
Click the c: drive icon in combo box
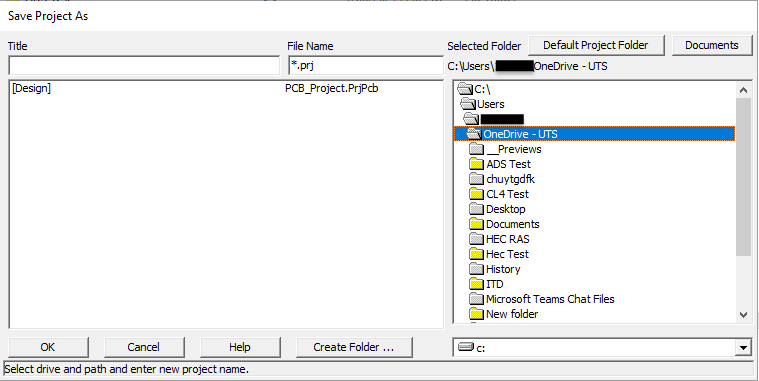tap(466, 347)
